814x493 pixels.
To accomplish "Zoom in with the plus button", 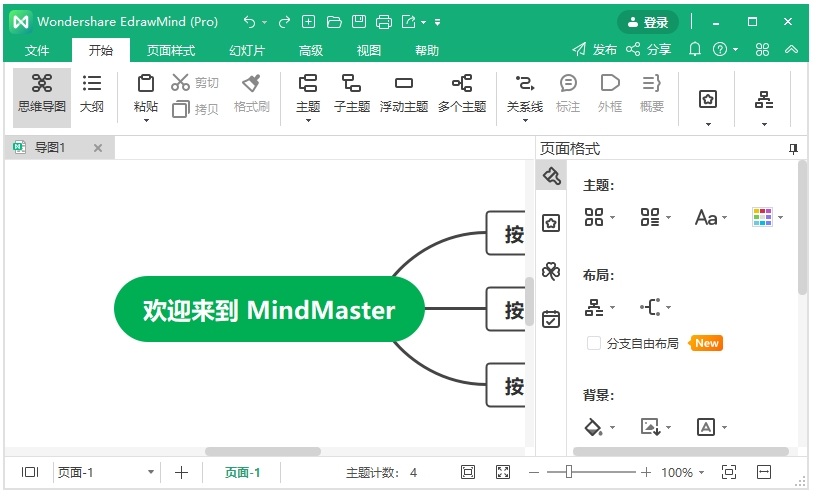I will (x=646, y=472).
